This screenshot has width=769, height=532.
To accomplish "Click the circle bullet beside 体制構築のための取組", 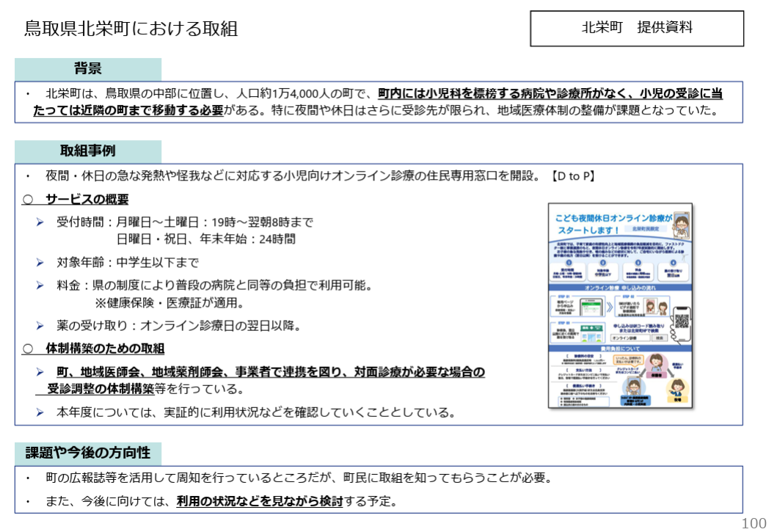I will pyautogui.click(x=29, y=349).
